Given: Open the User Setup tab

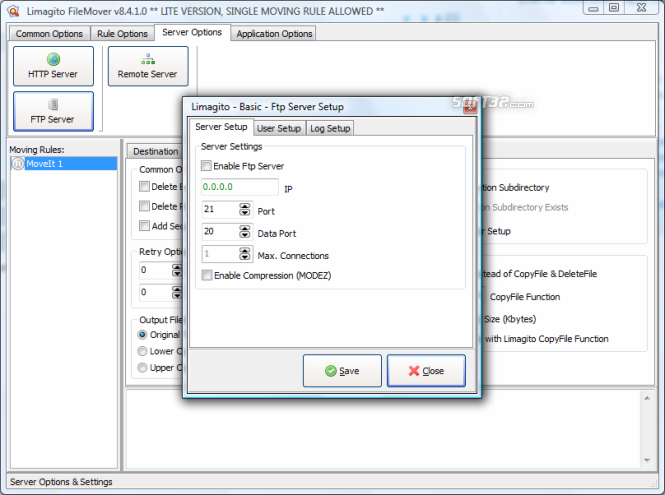Looking at the screenshot, I should coord(279,128).
